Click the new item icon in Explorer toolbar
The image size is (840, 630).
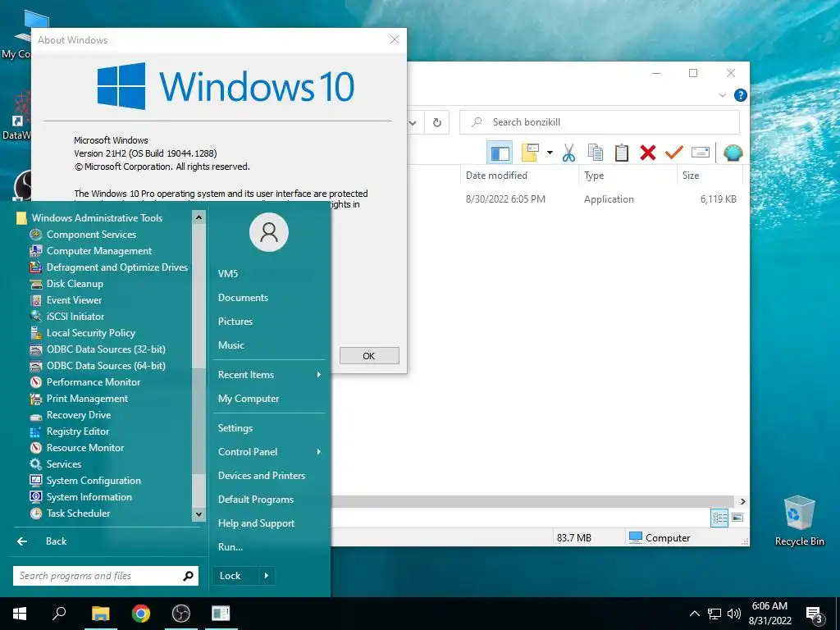pyautogui.click(x=530, y=153)
